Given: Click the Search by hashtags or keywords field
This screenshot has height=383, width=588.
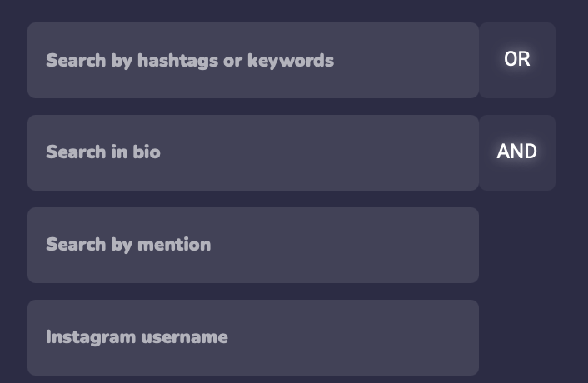Looking at the screenshot, I should (x=252, y=60).
